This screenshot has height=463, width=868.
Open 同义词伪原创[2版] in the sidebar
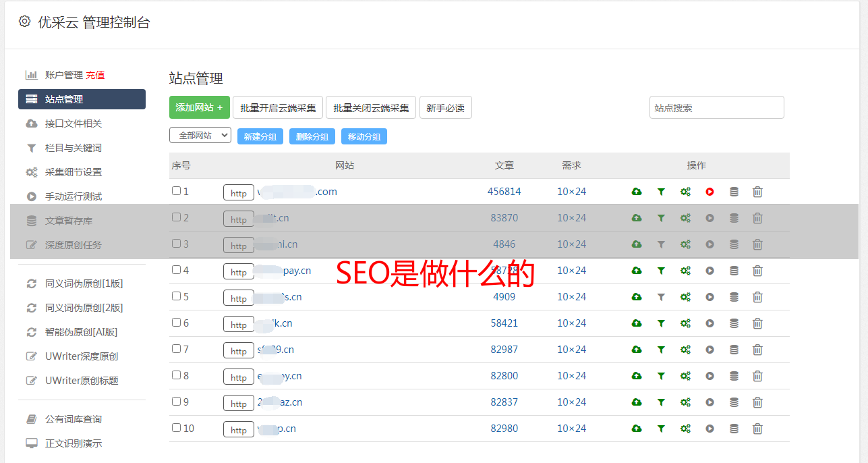click(84, 308)
